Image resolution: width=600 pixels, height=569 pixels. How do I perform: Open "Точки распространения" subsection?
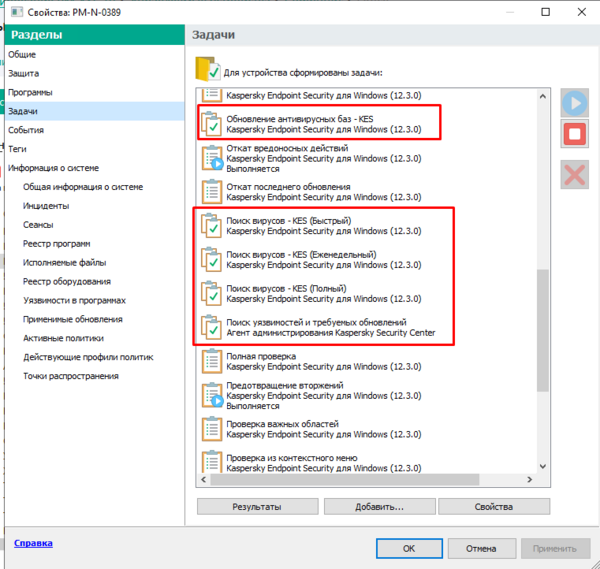(x=71, y=376)
